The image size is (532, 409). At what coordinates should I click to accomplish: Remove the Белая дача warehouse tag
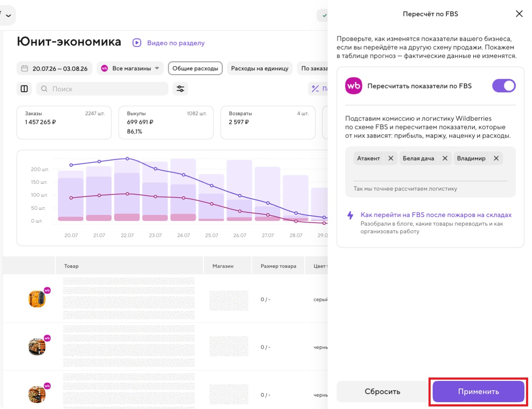(445, 158)
